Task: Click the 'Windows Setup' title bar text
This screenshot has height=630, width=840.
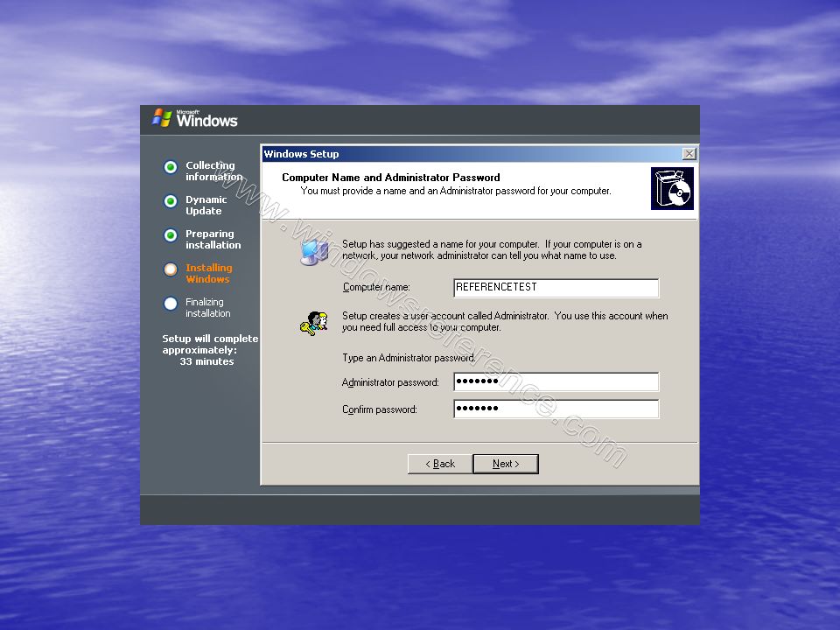Action: point(301,154)
